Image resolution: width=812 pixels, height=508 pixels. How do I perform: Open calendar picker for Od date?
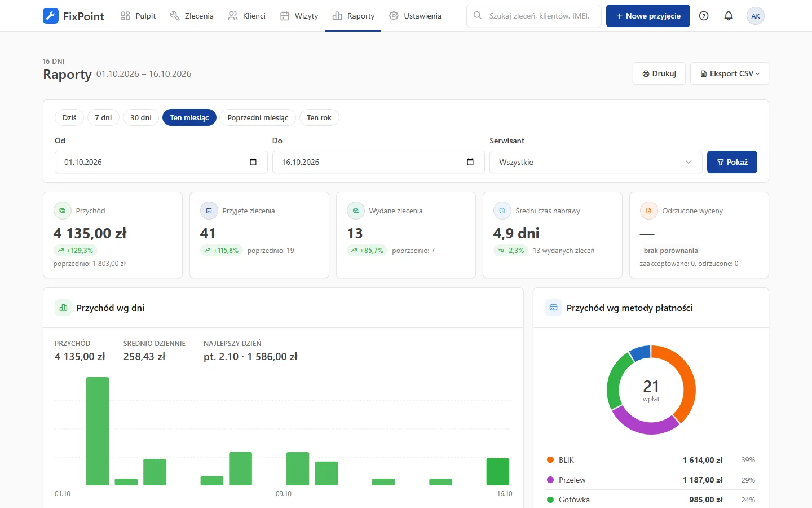[253, 162]
